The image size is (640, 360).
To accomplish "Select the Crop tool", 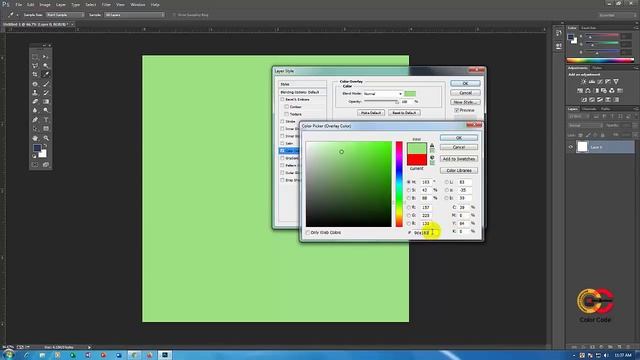I will pyautogui.click(x=35, y=74).
